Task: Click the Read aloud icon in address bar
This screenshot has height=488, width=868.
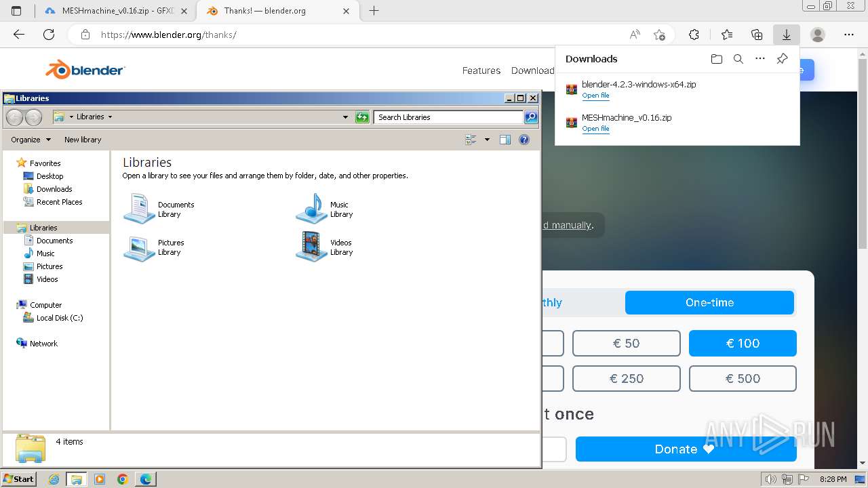Action: pyautogui.click(x=635, y=35)
